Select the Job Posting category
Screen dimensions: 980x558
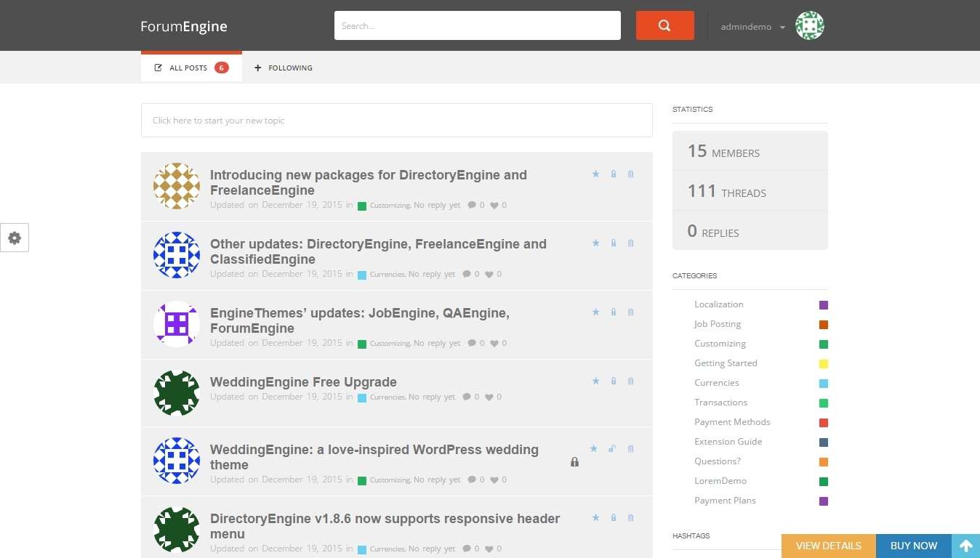(x=718, y=324)
